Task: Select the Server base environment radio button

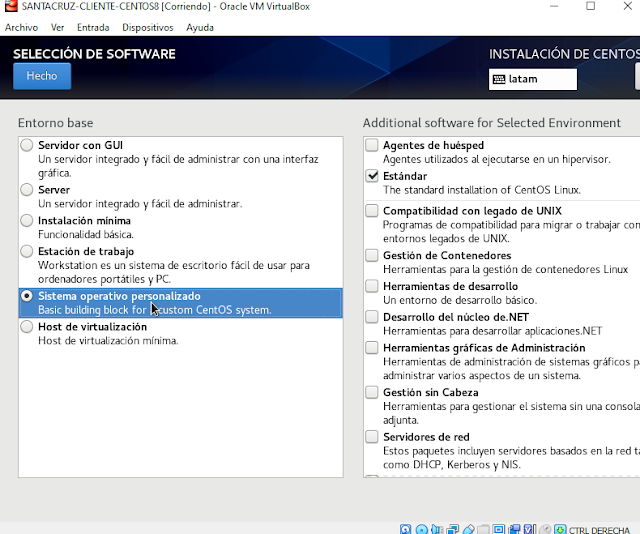Action: [x=27, y=190]
